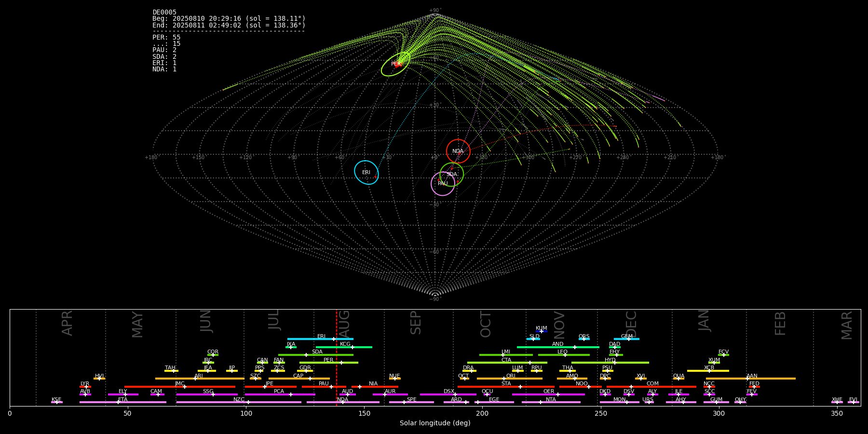Select the PER shower bar in timeline

(x=329, y=363)
